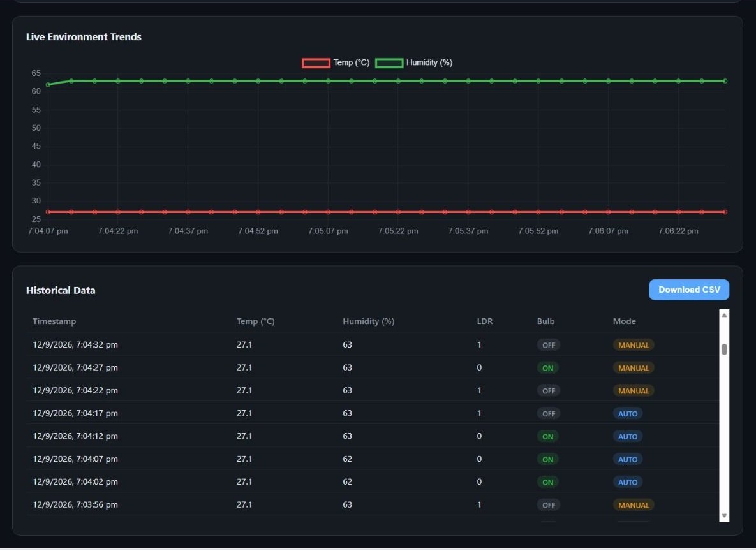Click the ON badge in the 7:04:07 pm row
The height and width of the screenshot is (551, 756).
pyautogui.click(x=548, y=460)
